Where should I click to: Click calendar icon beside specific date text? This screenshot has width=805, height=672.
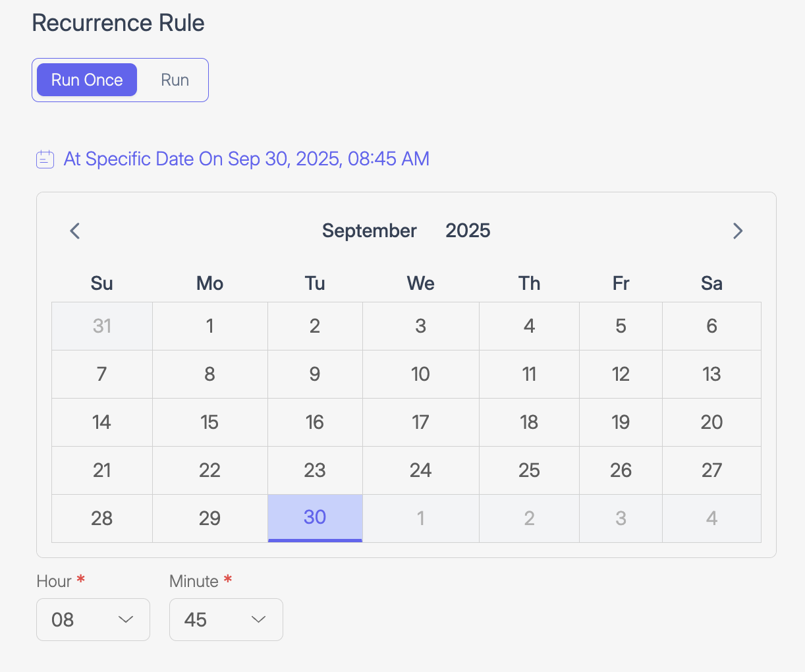pos(45,159)
